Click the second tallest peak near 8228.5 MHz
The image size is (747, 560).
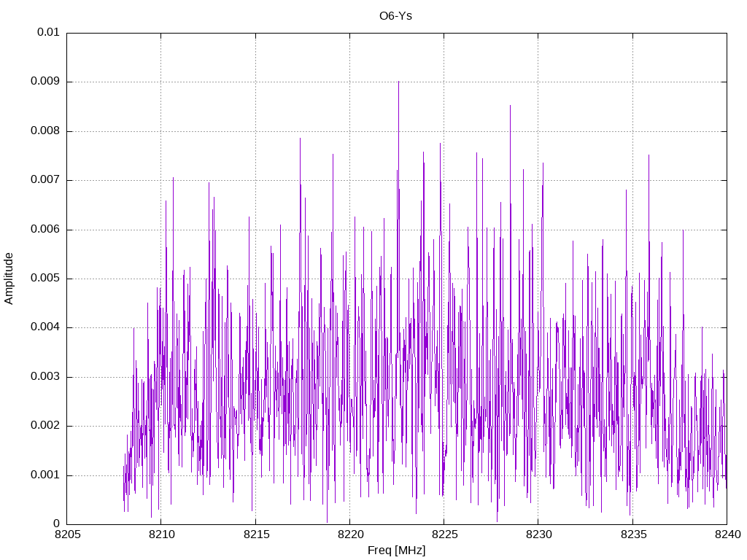[x=510, y=106]
